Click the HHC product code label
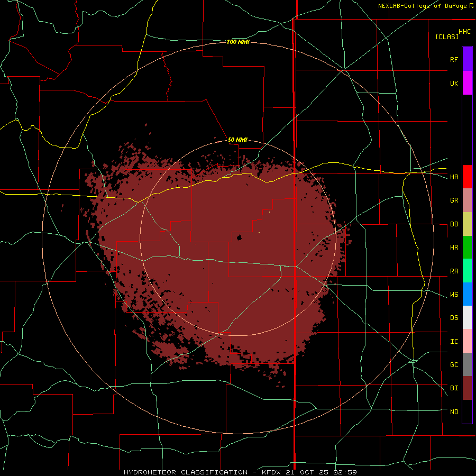The height and width of the screenshot is (476, 476). coord(464,32)
